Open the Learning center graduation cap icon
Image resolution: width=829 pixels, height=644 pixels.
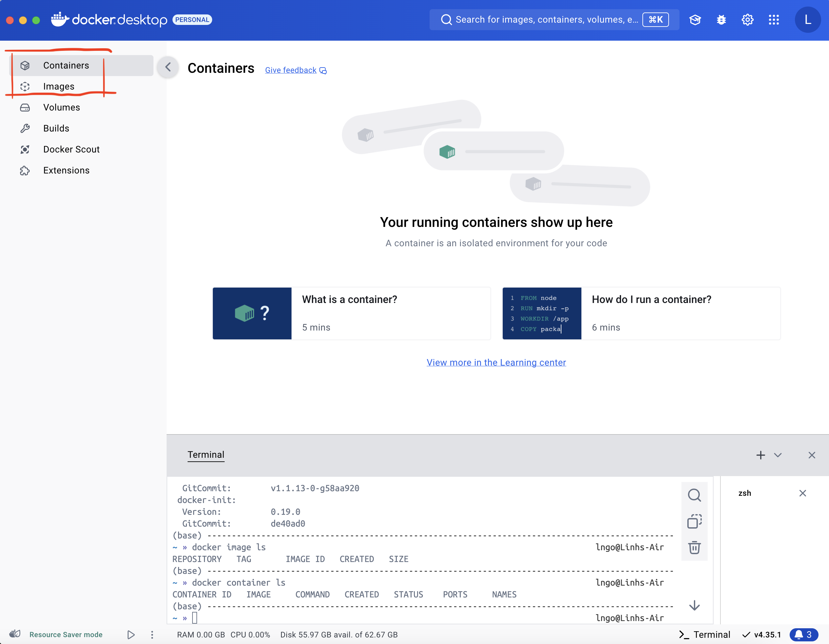(695, 19)
